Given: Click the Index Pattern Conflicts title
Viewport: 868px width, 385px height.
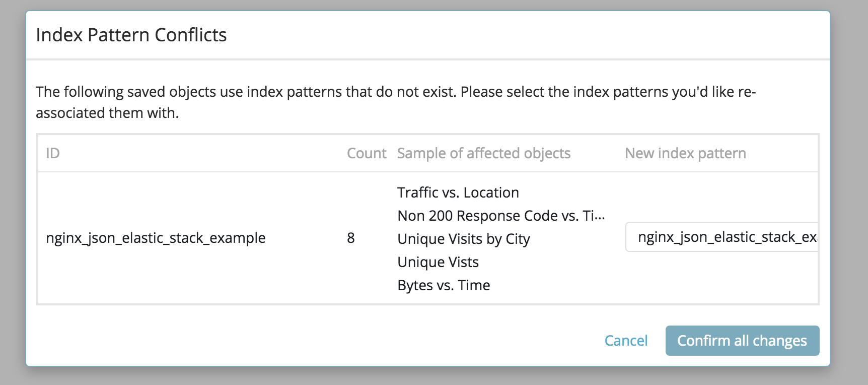Looking at the screenshot, I should 132,35.
